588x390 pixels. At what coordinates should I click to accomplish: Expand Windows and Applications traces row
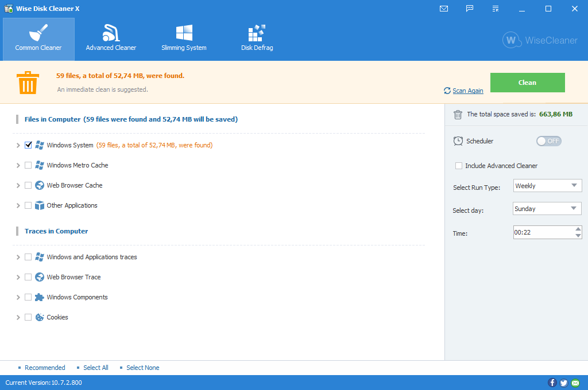pos(18,257)
